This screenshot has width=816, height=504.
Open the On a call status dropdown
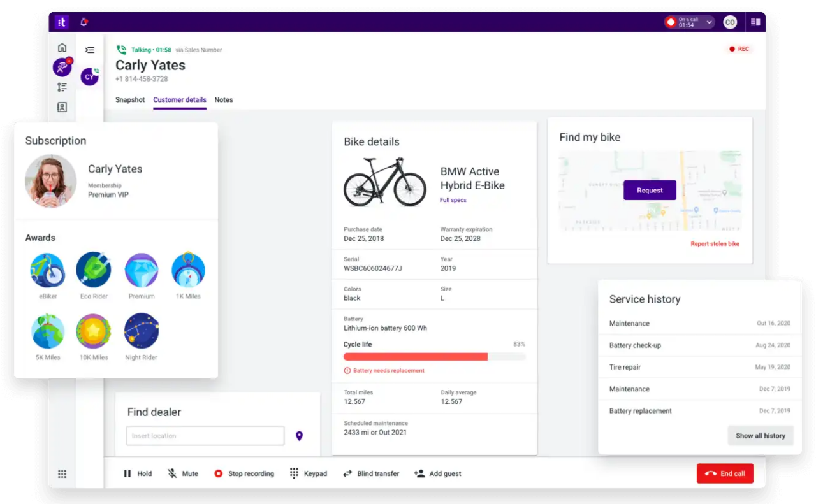click(689, 22)
